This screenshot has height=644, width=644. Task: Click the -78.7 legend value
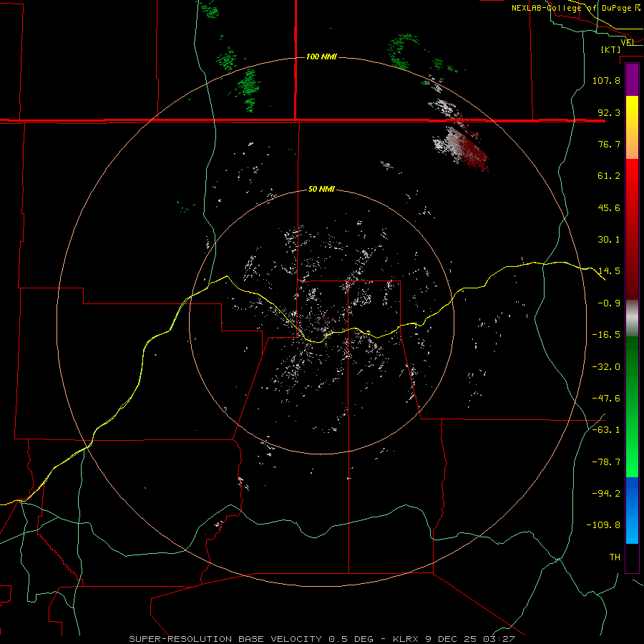click(606, 462)
